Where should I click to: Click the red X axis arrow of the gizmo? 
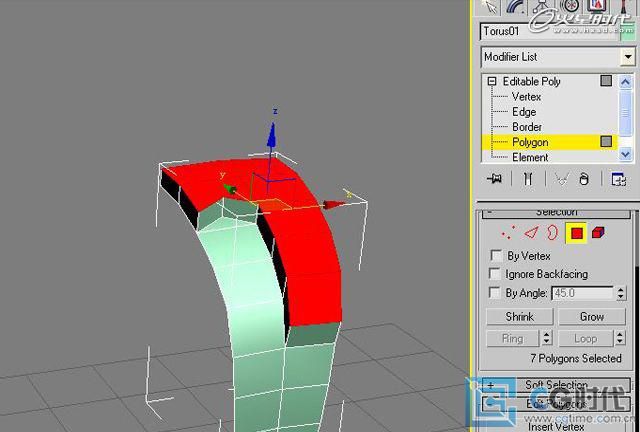point(335,204)
